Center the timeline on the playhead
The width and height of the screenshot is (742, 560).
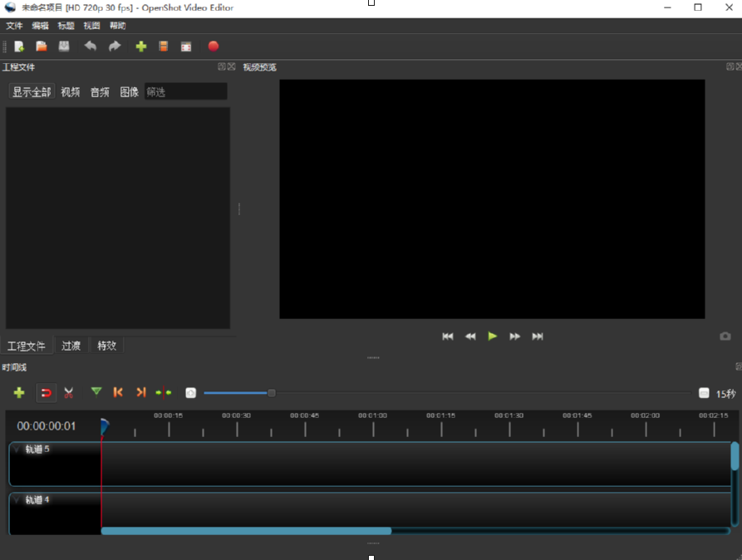pos(163,392)
